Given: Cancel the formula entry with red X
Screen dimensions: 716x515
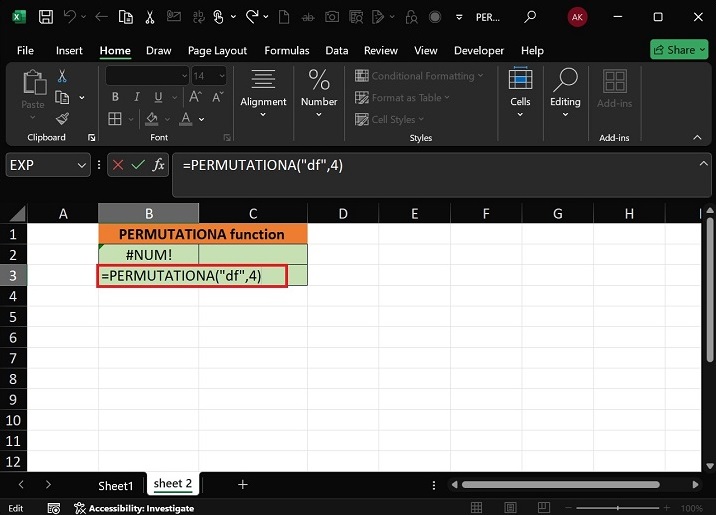Looking at the screenshot, I should click(118, 165).
